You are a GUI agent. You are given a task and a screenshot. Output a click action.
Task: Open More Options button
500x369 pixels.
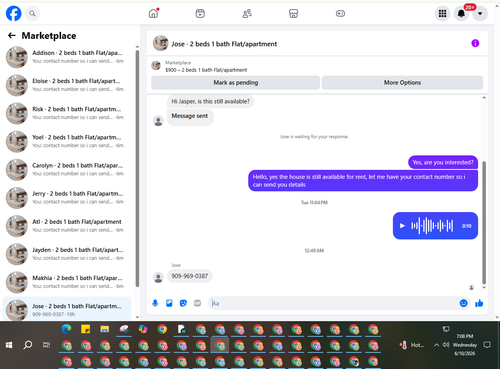click(x=402, y=83)
